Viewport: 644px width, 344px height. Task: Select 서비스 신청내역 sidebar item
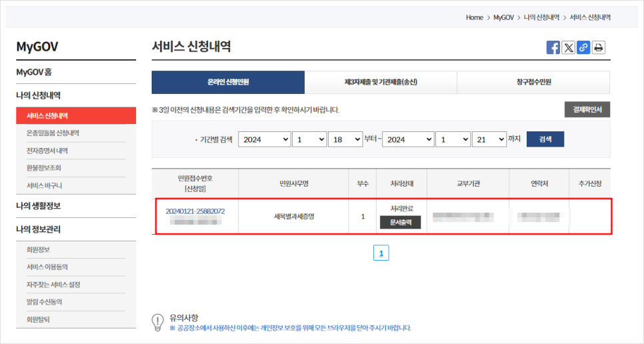click(76, 116)
